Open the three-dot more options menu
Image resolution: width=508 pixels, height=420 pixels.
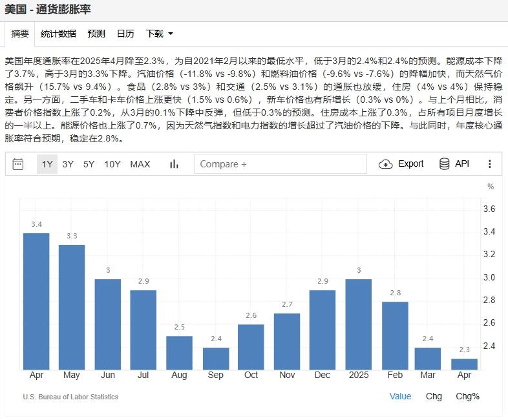click(x=490, y=164)
